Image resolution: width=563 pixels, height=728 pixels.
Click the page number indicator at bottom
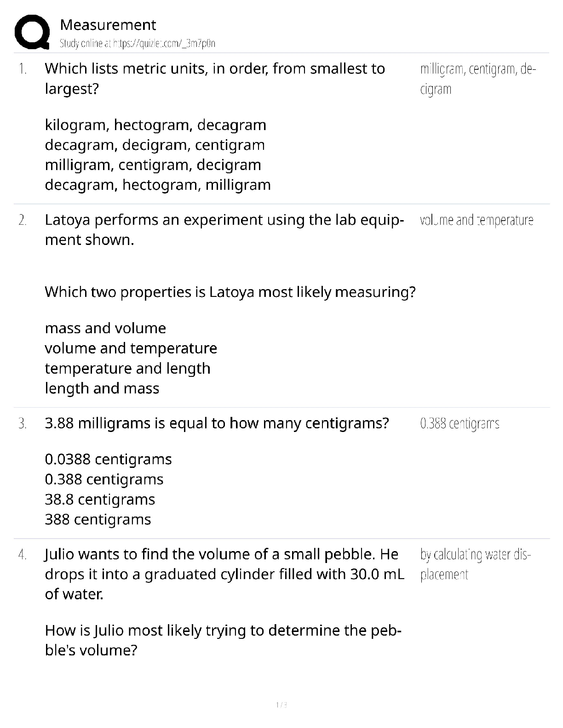(x=281, y=705)
